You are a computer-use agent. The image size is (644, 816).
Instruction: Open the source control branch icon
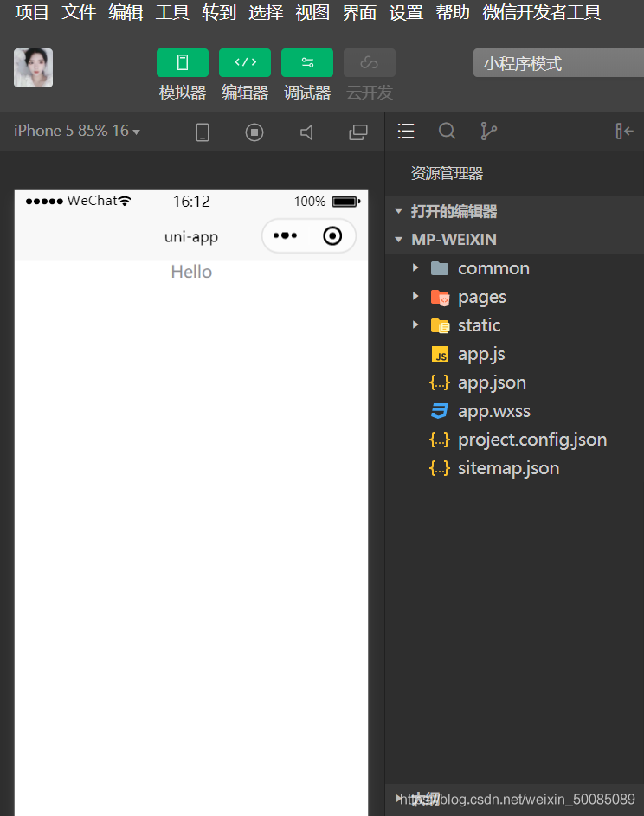488,132
